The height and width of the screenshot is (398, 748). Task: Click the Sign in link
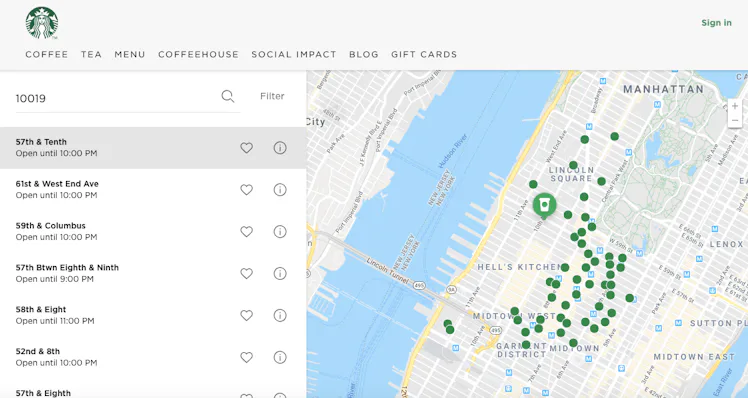[x=716, y=22]
